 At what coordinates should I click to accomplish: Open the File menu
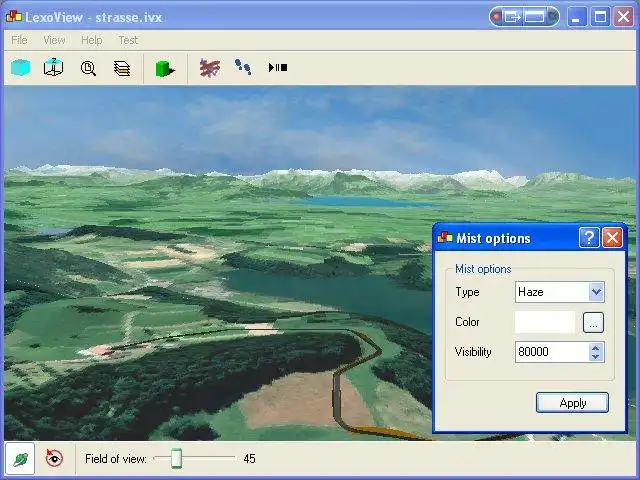point(19,40)
